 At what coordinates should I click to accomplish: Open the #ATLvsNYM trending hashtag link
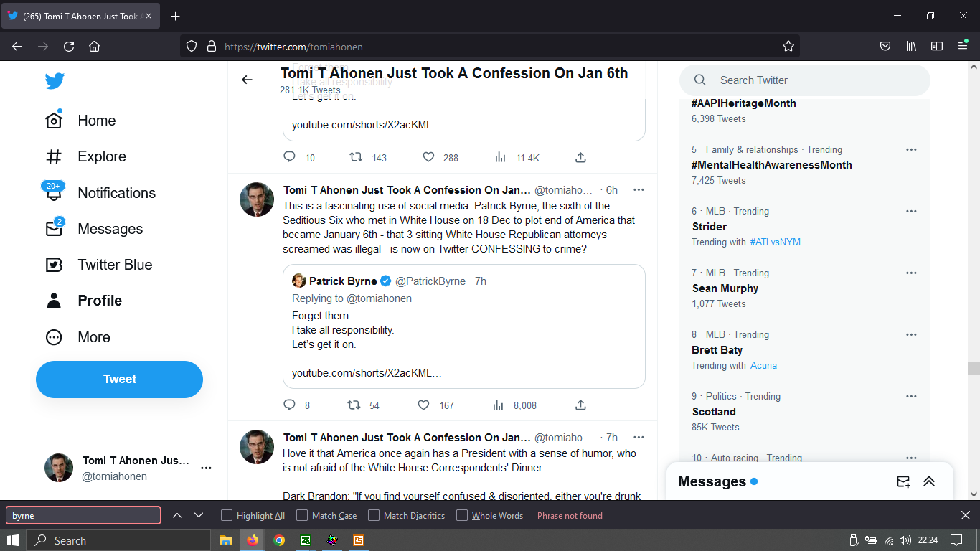point(777,242)
